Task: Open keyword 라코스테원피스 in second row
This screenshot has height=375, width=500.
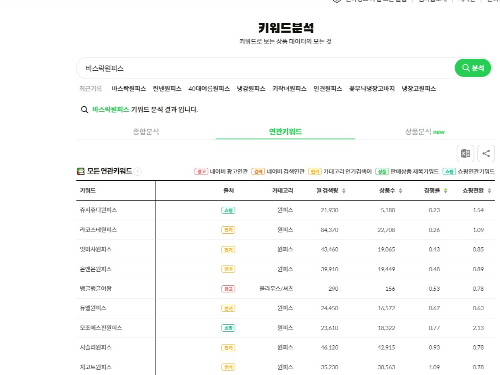Action: [x=98, y=230]
